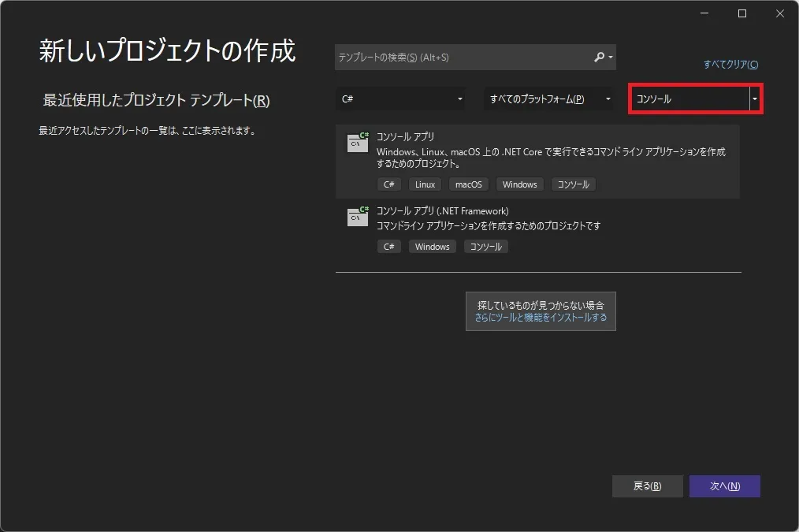Click the コンソール tag on the first template
799x532 pixels.
click(573, 184)
